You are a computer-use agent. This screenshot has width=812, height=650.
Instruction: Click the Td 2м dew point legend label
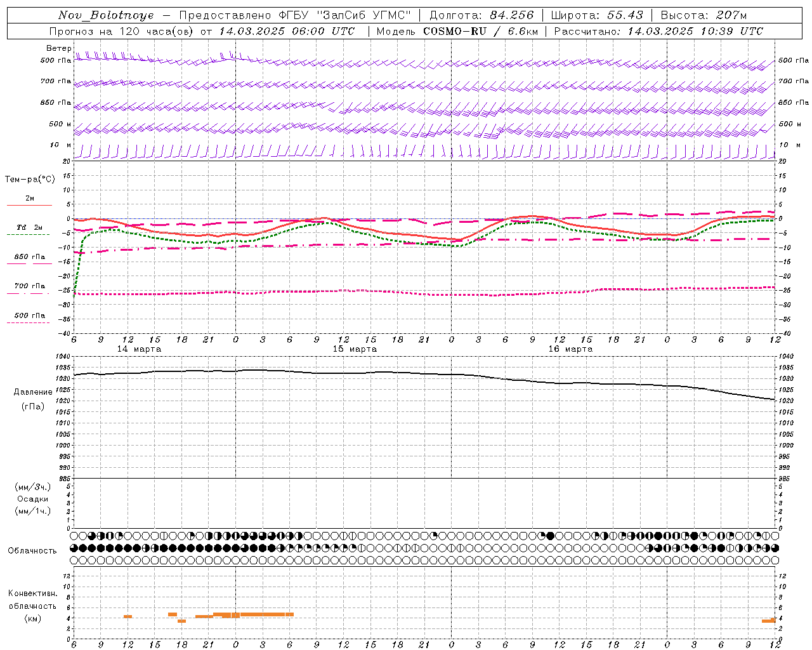30,227
